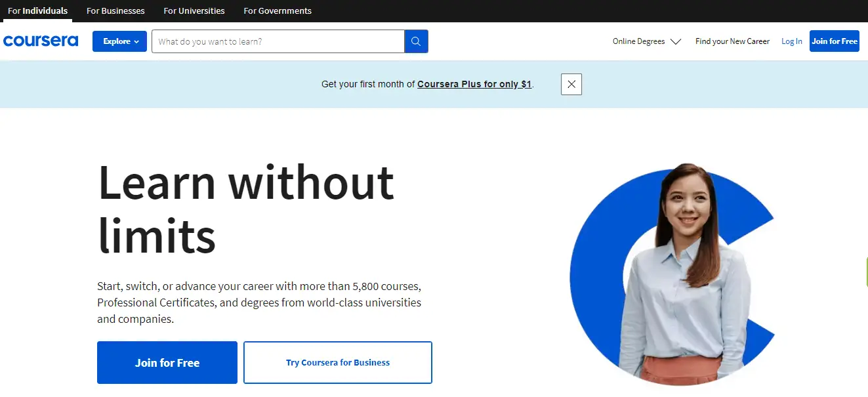Open the For Universities tab
The height and width of the screenshot is (397, 868).
pyautogui.click(x=194, y=11)
